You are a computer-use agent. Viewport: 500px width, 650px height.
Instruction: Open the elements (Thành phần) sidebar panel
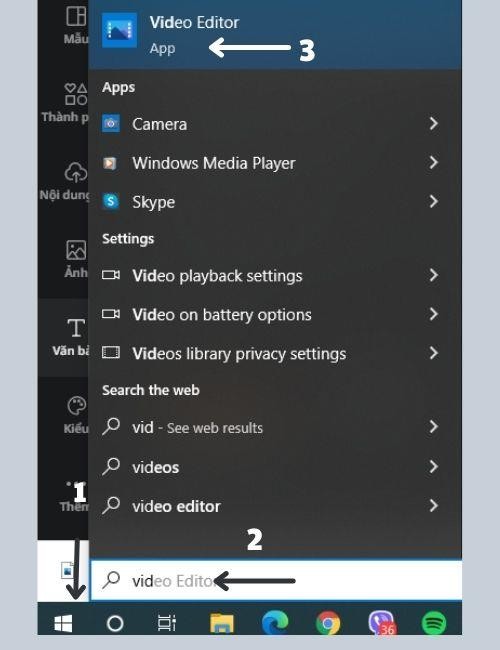66,103
